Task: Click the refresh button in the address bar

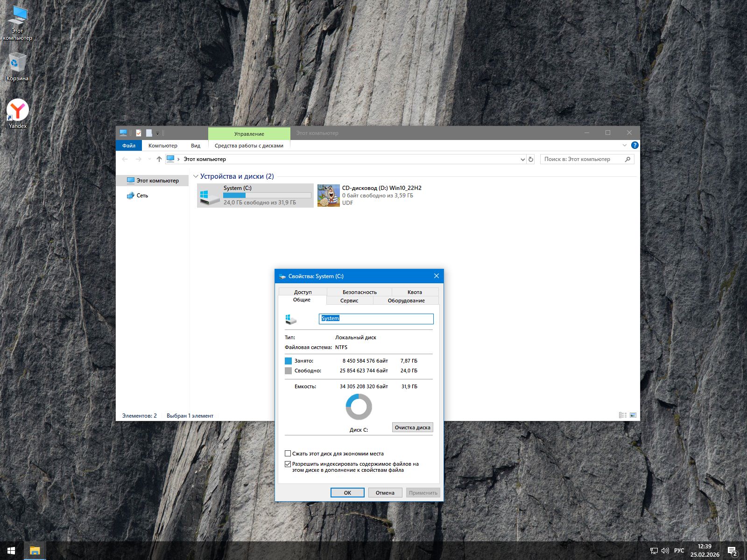Action: (x=531, y=159)
